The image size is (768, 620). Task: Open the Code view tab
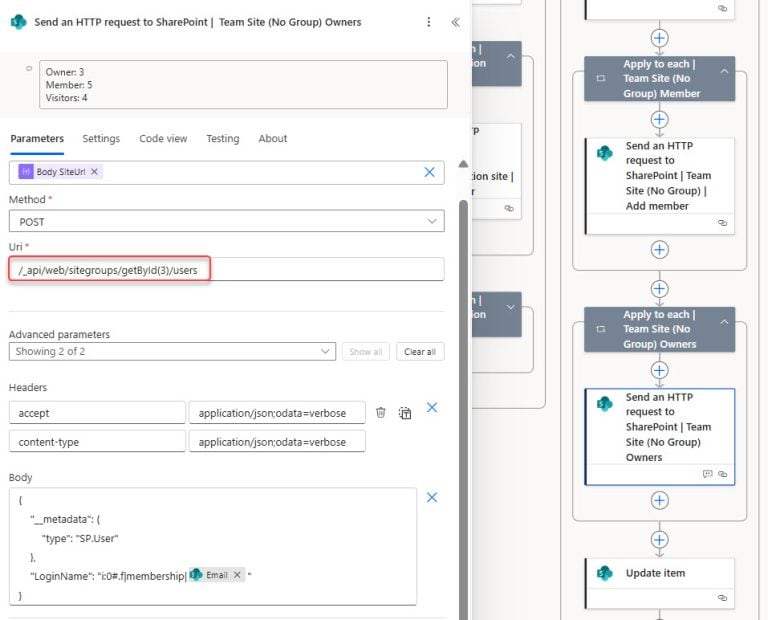click(163, 139)
